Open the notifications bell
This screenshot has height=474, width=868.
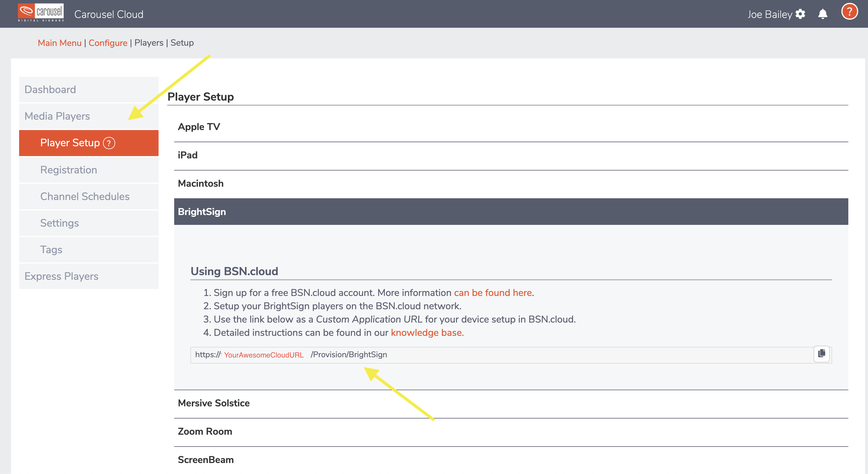click(823, 14)
